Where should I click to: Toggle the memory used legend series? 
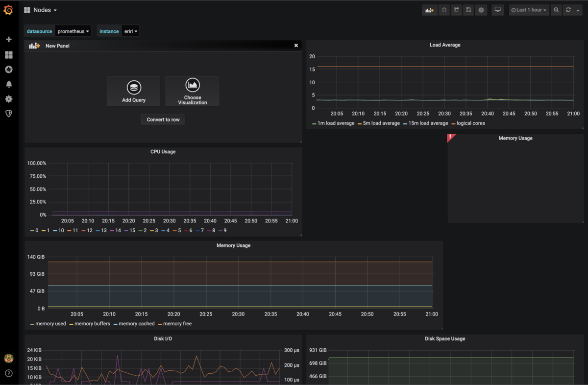tap(50, 324)
